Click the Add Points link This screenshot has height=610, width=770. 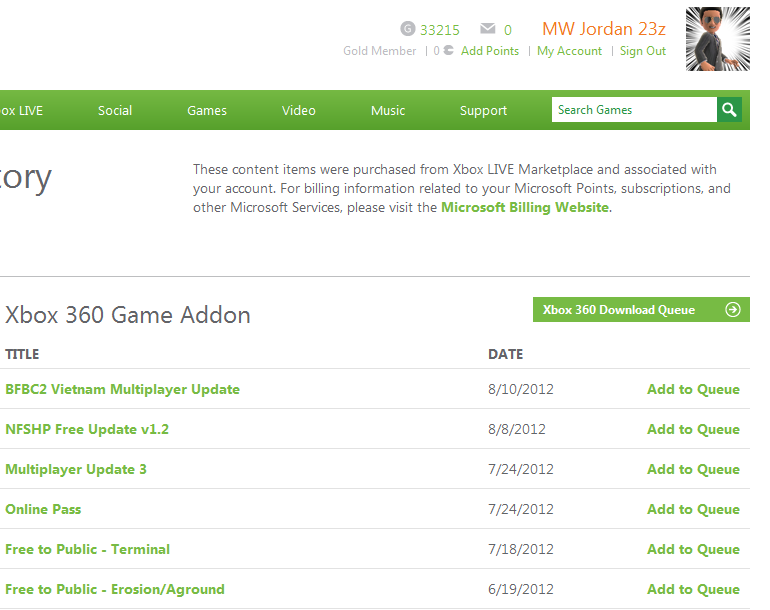(x=490, y=51)
